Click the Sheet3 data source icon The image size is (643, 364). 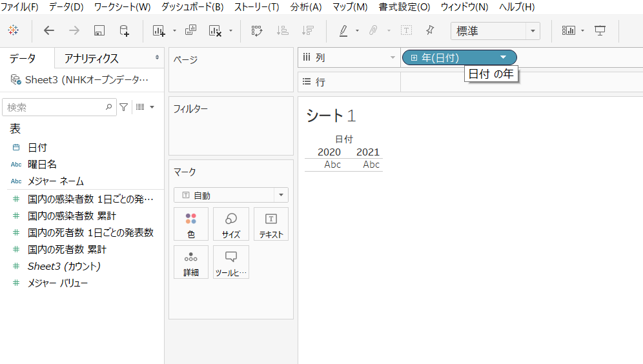(x=15, y=79)
